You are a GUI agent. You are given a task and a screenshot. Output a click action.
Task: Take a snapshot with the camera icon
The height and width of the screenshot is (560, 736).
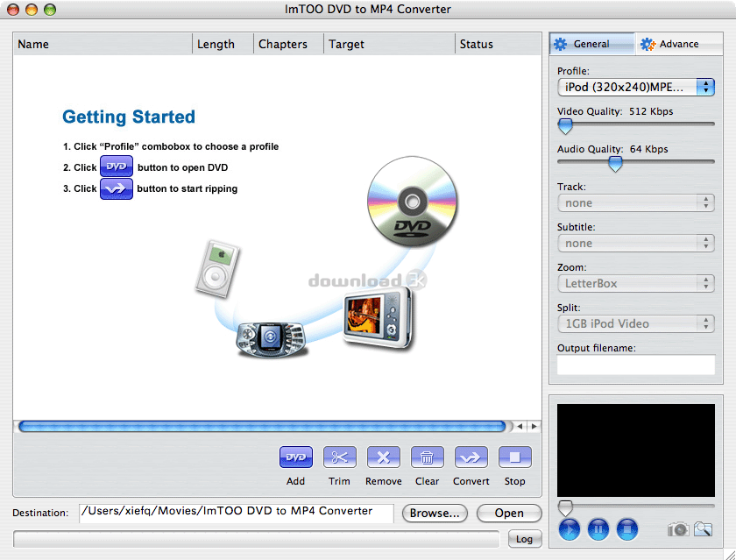tap(677, 529)
